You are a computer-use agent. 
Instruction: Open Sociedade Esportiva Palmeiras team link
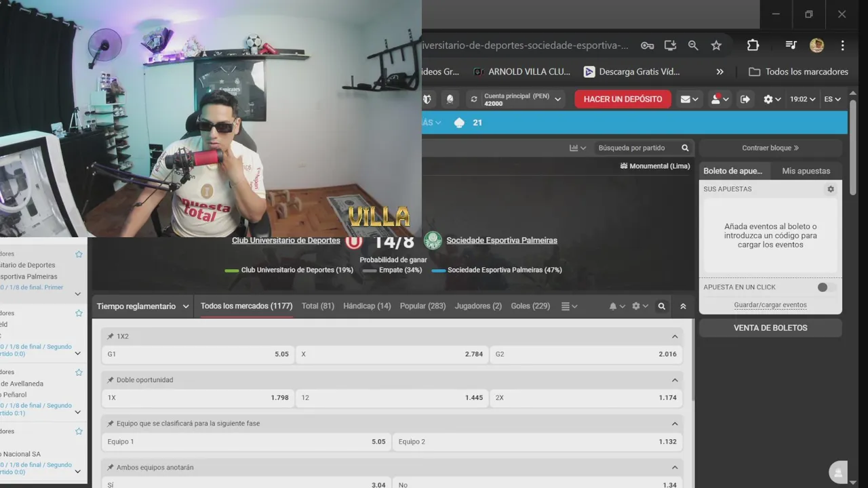coord(502,241)
